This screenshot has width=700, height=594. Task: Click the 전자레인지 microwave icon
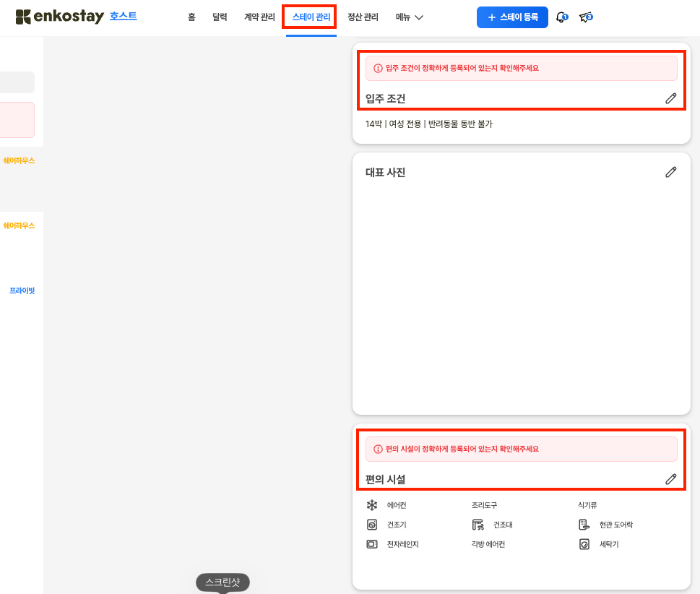pos(372,544)
